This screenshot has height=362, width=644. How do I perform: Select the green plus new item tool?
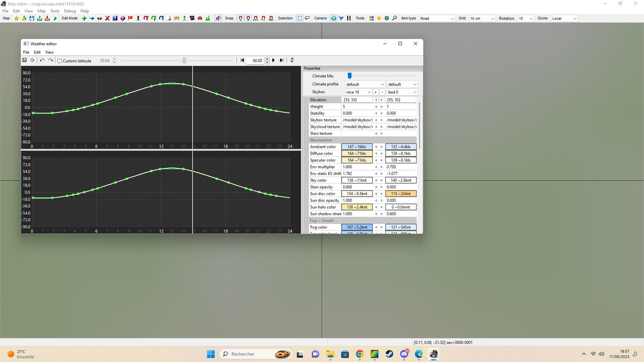tap(84, 18)
